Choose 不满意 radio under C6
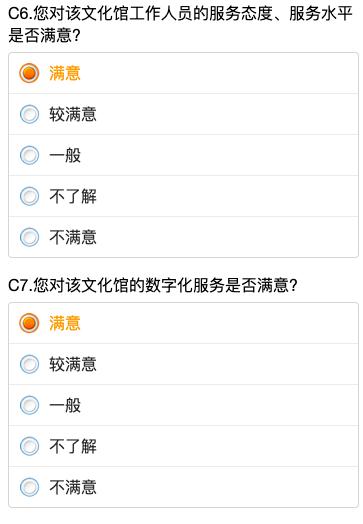 pyautogui.click(x=29, y=237)
